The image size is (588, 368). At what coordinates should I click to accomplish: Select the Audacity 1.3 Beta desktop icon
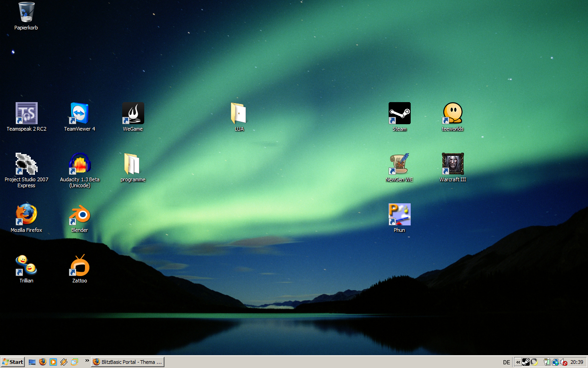tap(79, 164)
